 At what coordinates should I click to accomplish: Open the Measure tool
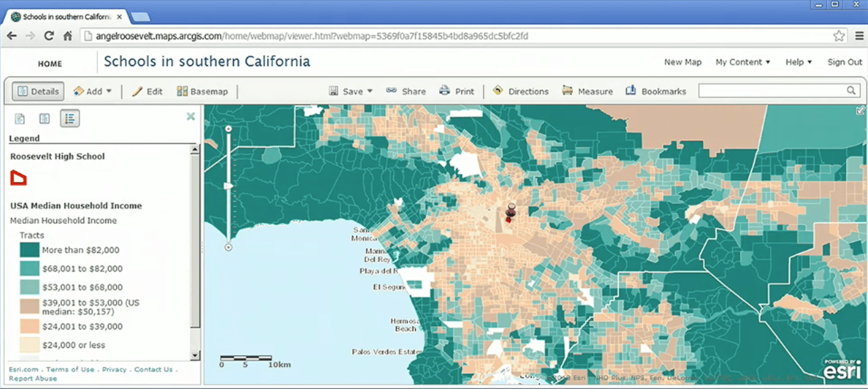587,91
